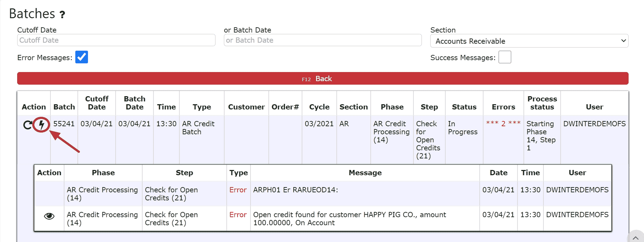Click the Cycle column header
The width and height of the screenshot is (644, 242).
coord(319,107)
